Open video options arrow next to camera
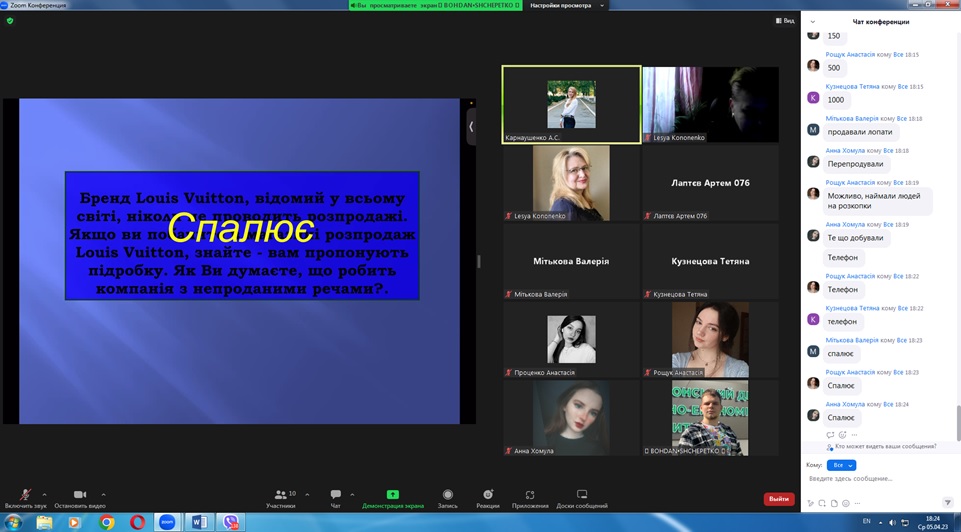The image size is (961, 532). click(x=103, y=494)
